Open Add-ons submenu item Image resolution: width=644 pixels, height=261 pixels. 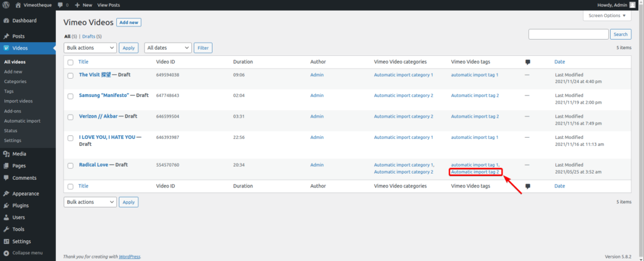point(13,111)
